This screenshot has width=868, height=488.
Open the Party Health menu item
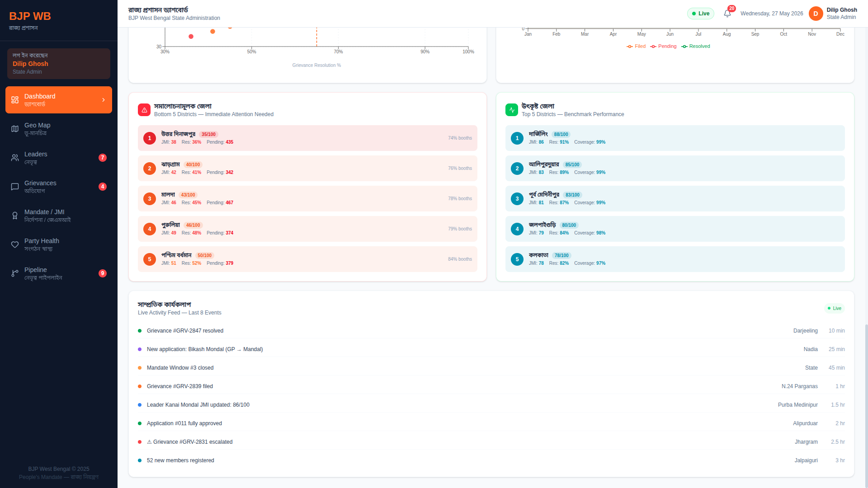pyautogui.click(x=59, y=244)
